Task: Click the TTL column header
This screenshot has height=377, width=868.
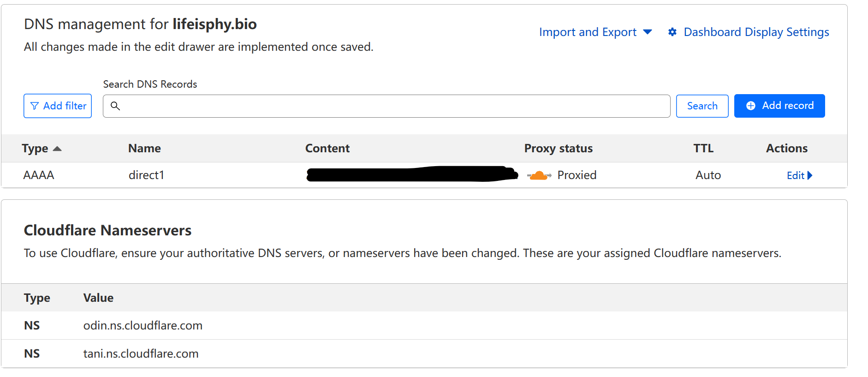Action: 703,148
